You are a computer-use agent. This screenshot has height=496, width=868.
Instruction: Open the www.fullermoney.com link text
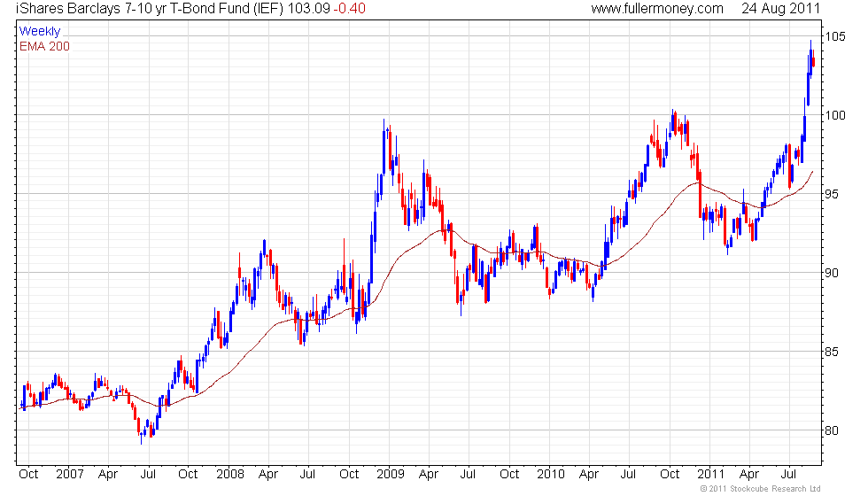(657, 9)
